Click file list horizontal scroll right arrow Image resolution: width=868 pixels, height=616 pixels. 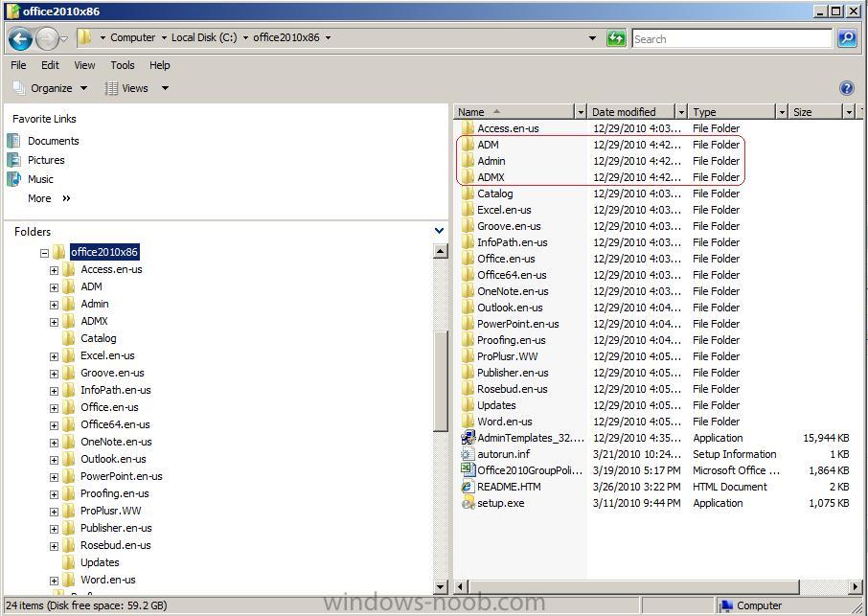[x=856, y=586]
